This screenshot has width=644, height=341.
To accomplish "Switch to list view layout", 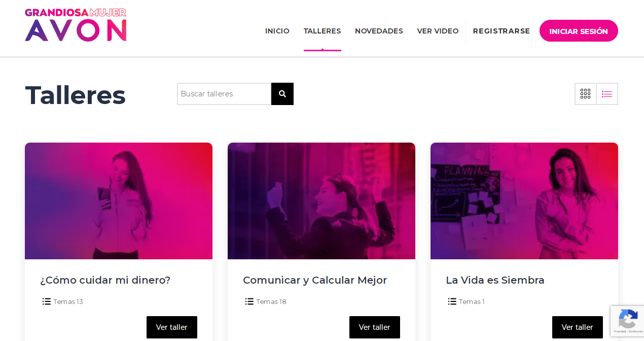I will pyautogui.click(x=607, y=94).
